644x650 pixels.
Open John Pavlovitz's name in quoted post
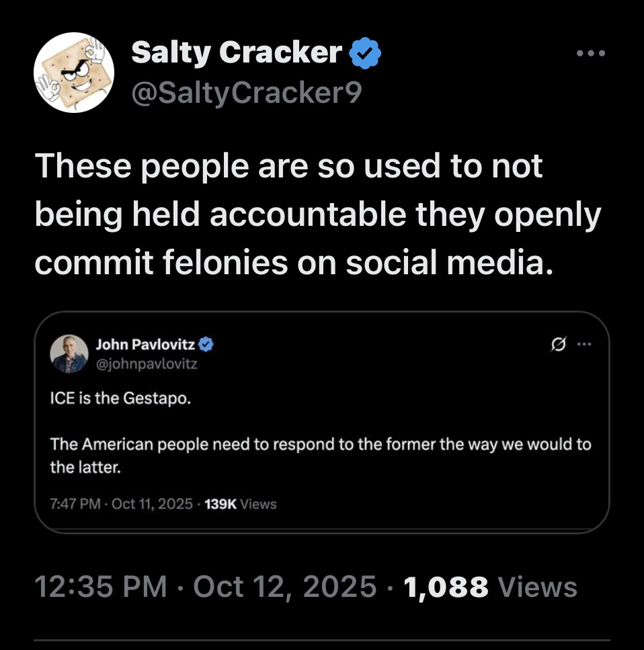[145, 345]
